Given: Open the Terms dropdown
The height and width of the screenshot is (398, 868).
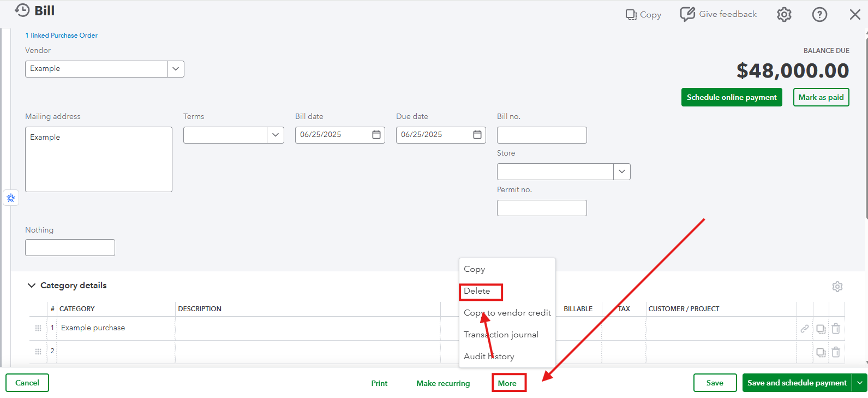Looking at the screenshot, I should 276,135.
